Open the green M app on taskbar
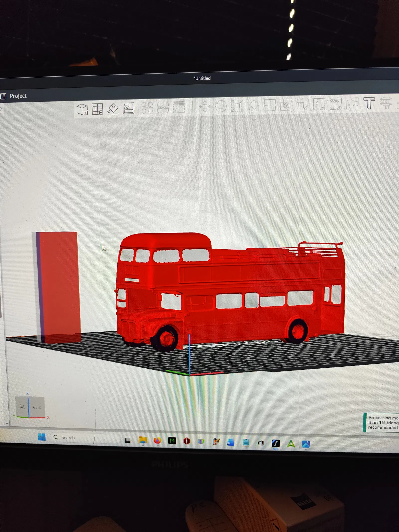399x532 pixels. tap(172, 441)
